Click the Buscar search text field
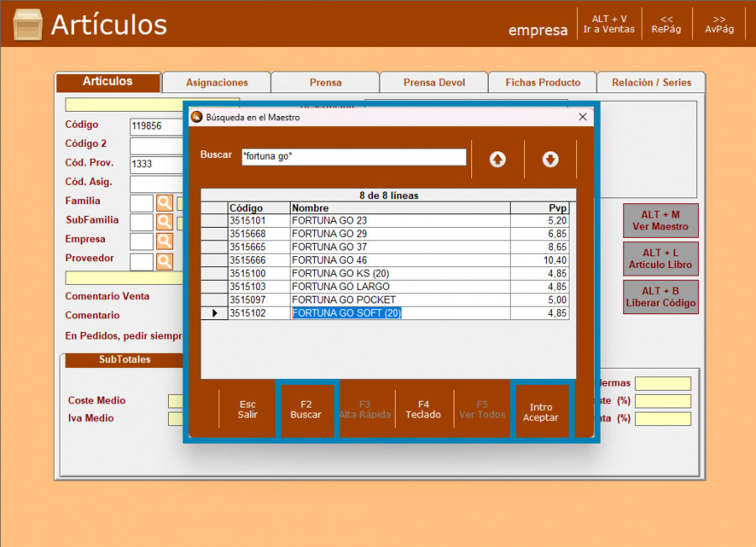 point(353,156)
